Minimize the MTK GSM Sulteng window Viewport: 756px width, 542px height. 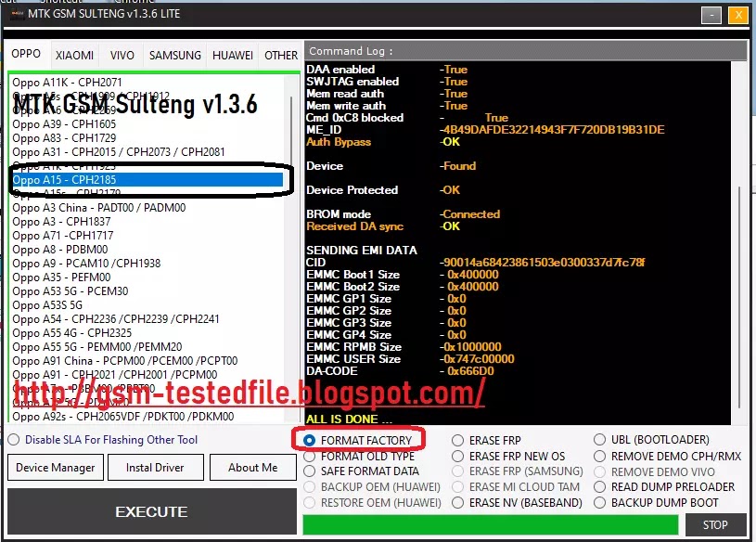pyautogui.click(x=711, y=16)
